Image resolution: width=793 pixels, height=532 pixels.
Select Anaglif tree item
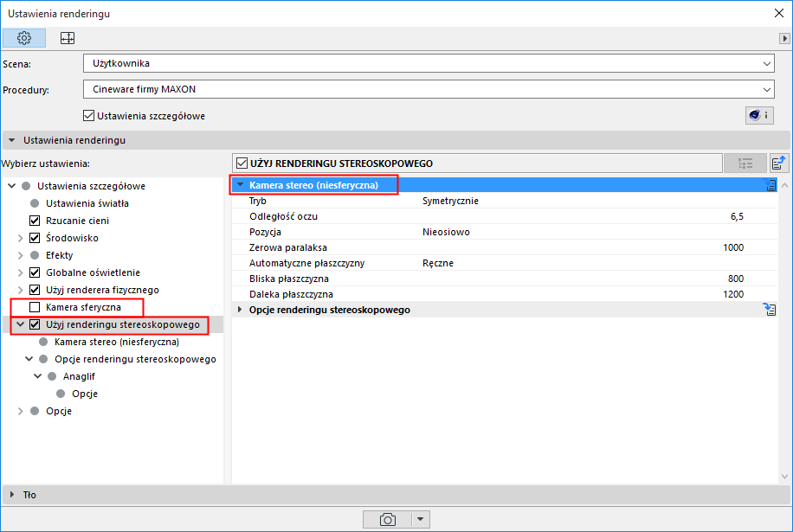point(79,376)
